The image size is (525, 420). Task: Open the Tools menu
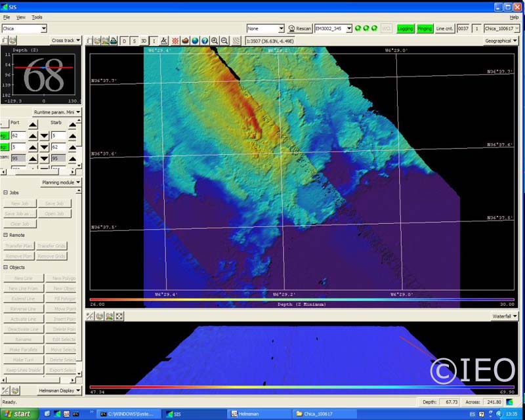click(37, 17)
